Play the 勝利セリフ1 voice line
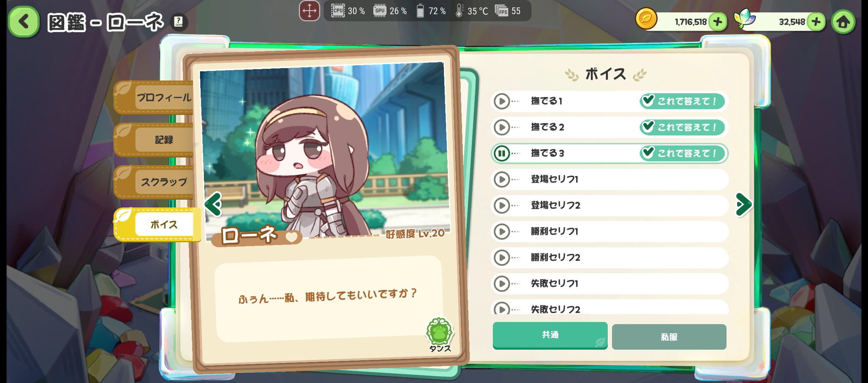 502,232
